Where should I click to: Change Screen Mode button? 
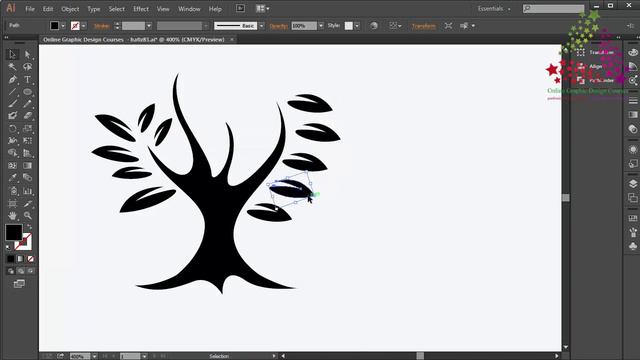pos(19,284)
